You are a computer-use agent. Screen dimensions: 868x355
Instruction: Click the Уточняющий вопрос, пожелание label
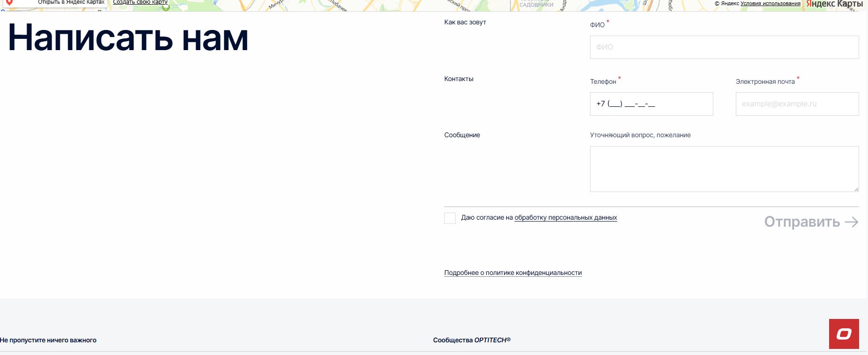640,135
